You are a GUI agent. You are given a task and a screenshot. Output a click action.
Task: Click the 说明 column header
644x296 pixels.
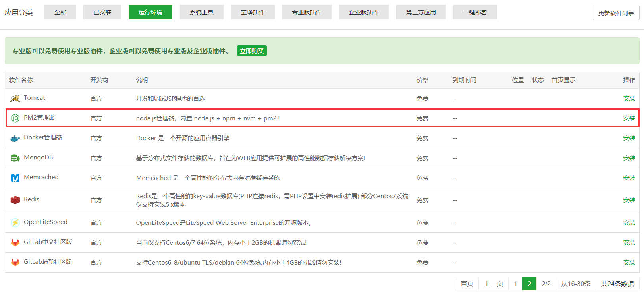(x=142, y=80)
